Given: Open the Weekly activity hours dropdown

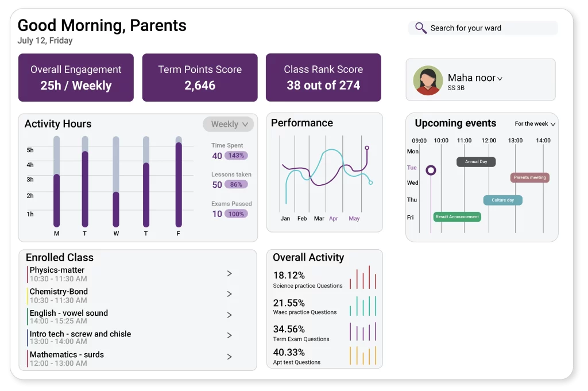Looking at the screenshot, I should pos(229,124).
